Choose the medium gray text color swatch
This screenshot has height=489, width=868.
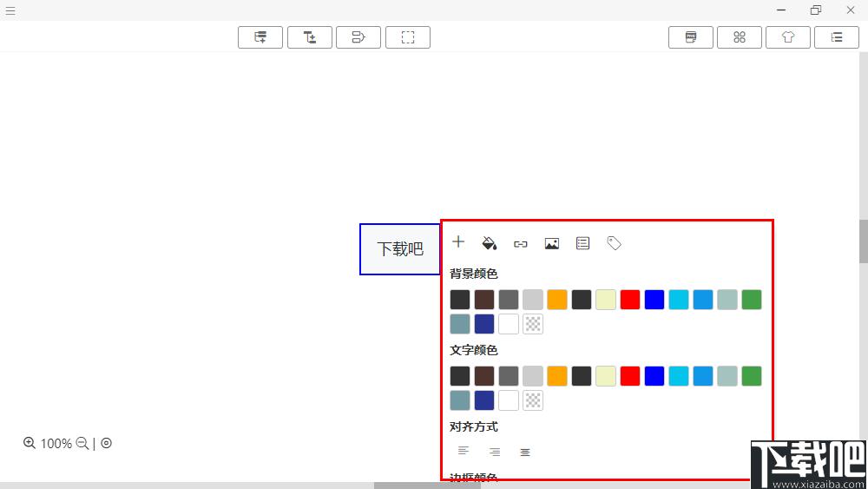tap(509, 376)
